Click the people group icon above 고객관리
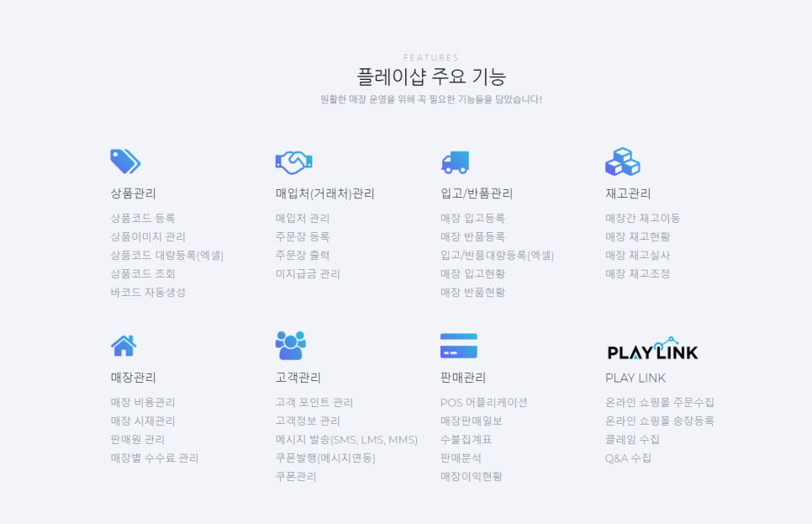 (x=290, y=346)
